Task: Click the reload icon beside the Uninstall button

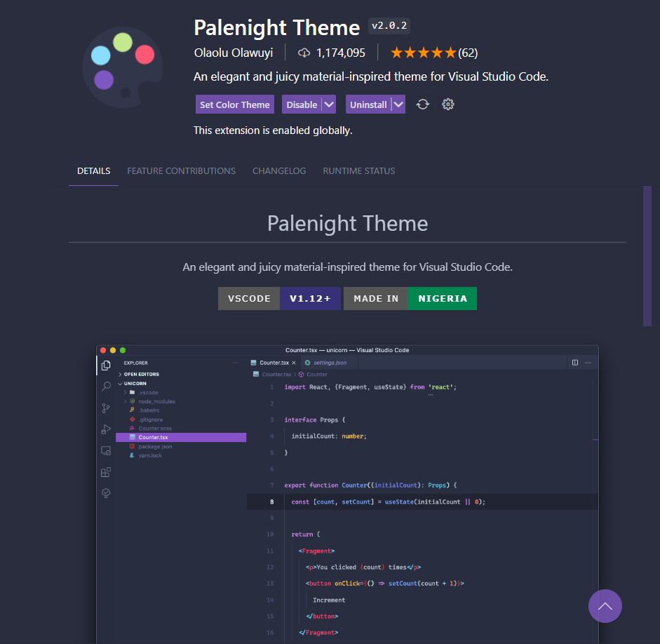Action: pyautogui.click(x=422, y=104)
